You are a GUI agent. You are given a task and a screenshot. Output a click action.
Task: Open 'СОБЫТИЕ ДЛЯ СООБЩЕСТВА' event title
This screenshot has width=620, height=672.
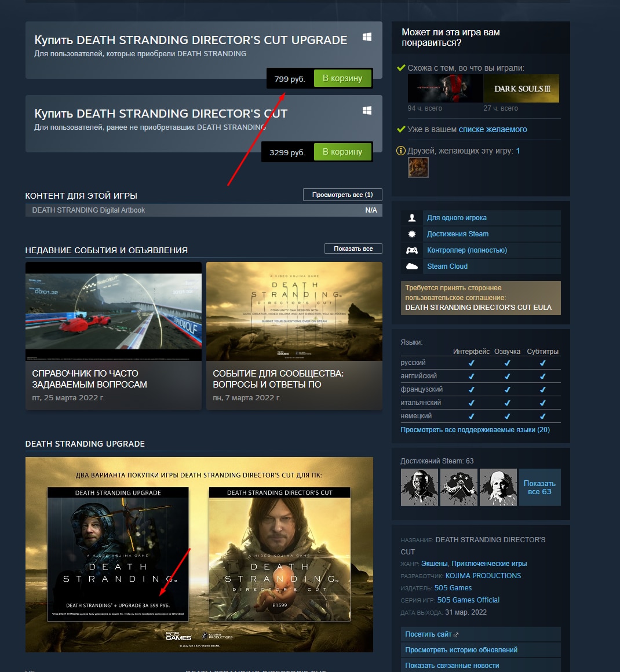pos(278,379)
